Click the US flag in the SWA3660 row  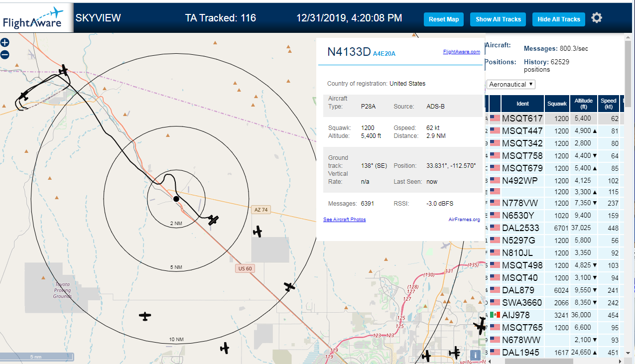pos(495,303)
